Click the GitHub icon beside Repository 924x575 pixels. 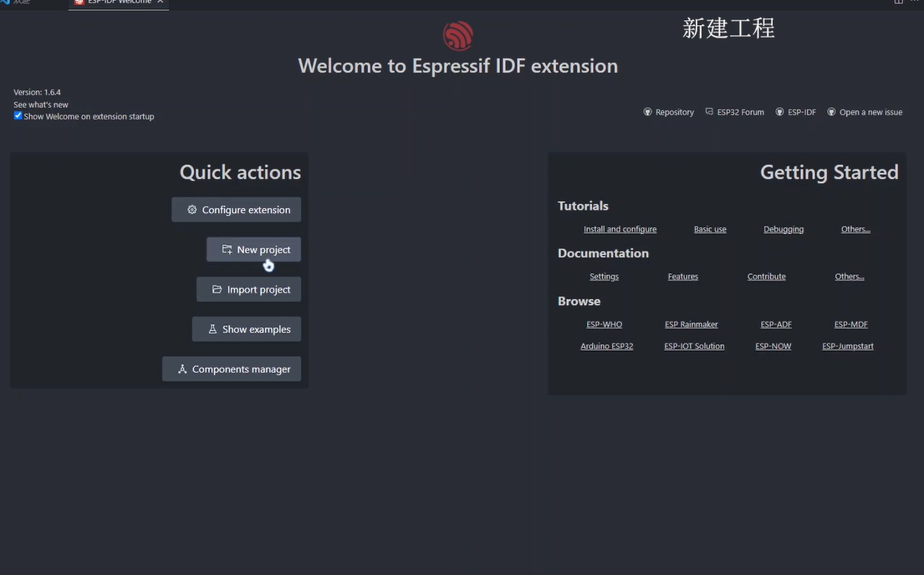point(647,112)
